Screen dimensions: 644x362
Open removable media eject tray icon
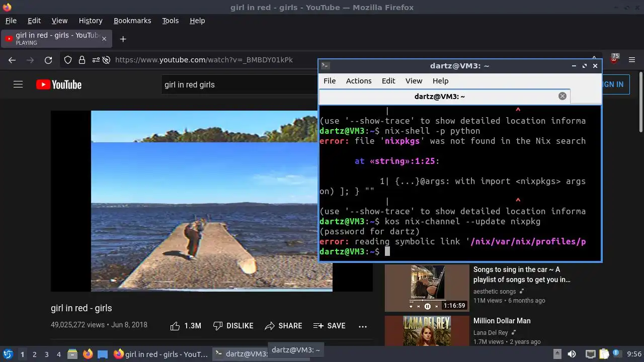tap(557, 354)
